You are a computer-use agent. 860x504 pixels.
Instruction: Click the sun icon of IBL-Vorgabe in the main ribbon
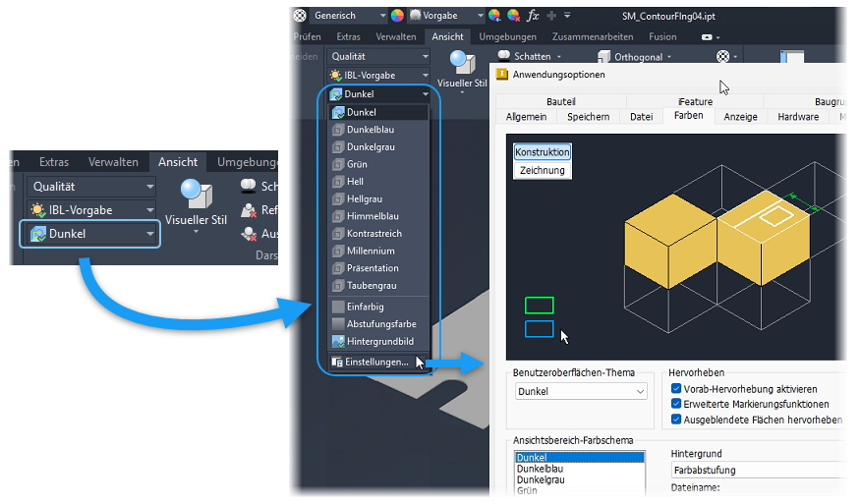336,75
